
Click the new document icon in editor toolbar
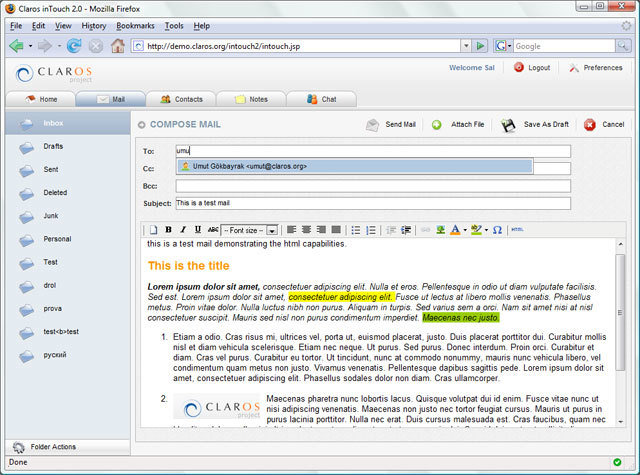(153, 230)
